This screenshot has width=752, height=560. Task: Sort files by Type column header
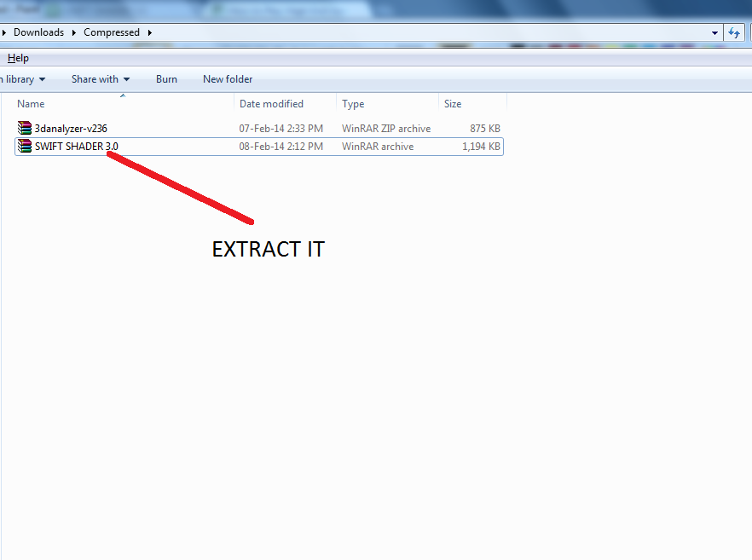pos(387,104)
